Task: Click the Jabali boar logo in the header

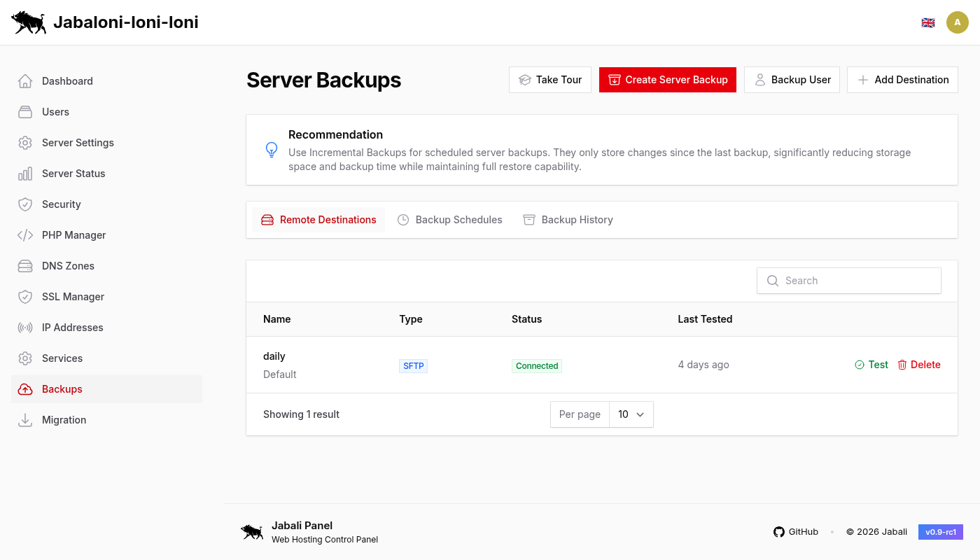Action: click(29, 22)
